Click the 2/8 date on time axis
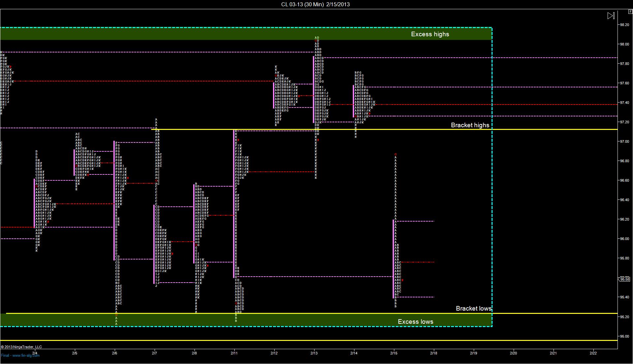Viewport: 633px width, 364px height. coord(195,353)
